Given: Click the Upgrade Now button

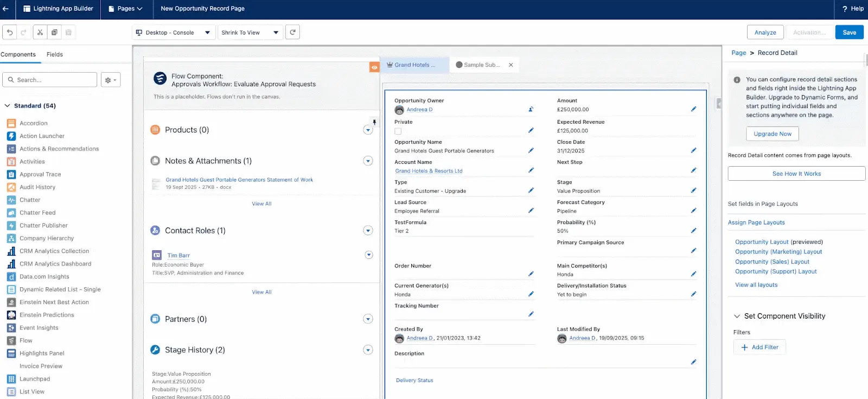Looking at the screenshot, I should (772, 134).
